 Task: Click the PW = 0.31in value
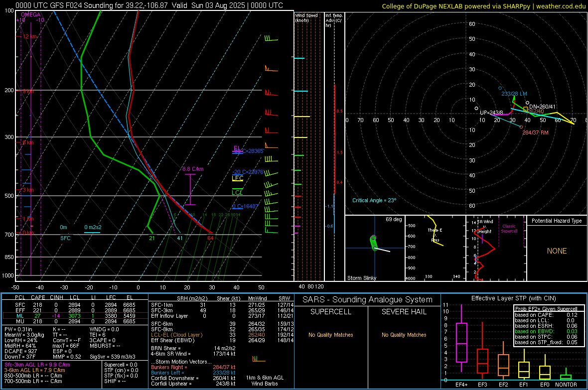(18, 329)
